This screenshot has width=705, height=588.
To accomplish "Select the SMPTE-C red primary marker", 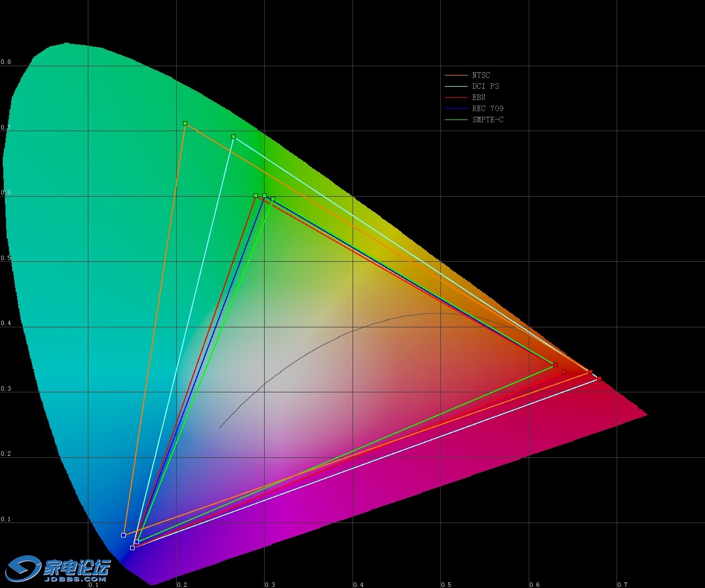I will 555,365.
